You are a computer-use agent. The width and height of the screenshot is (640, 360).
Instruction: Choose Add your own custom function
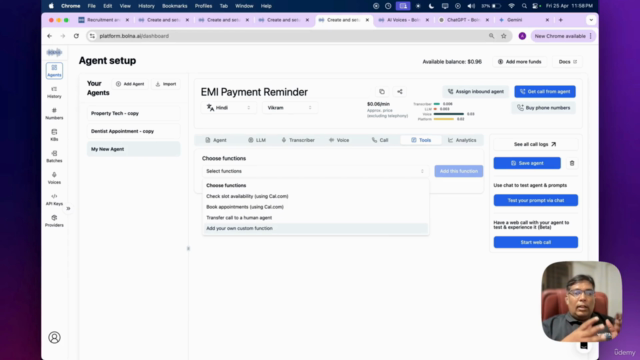[x=315, y=229]
